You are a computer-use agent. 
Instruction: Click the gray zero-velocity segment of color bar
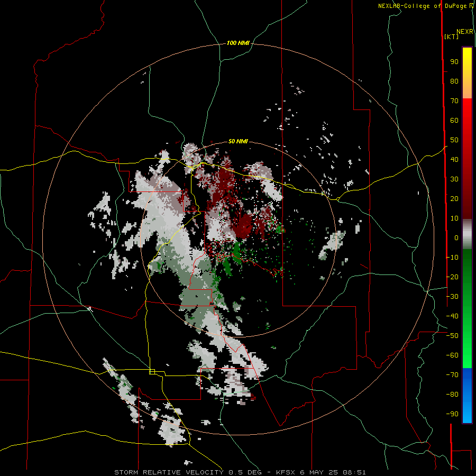[x=467, y=234]
